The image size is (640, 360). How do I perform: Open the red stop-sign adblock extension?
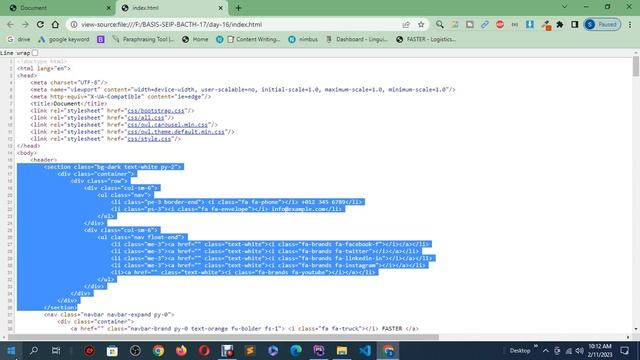click(500, 24)
